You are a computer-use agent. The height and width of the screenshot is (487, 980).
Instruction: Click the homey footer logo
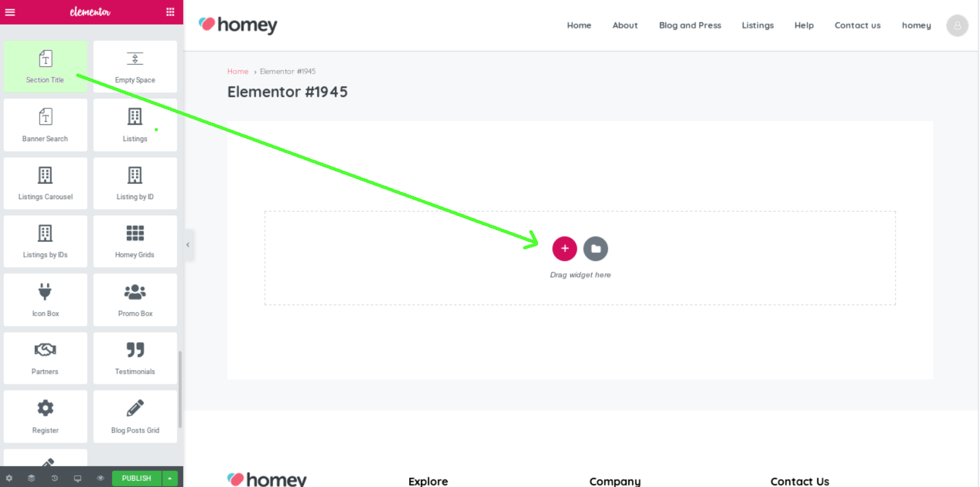click(x=267, y=480)
